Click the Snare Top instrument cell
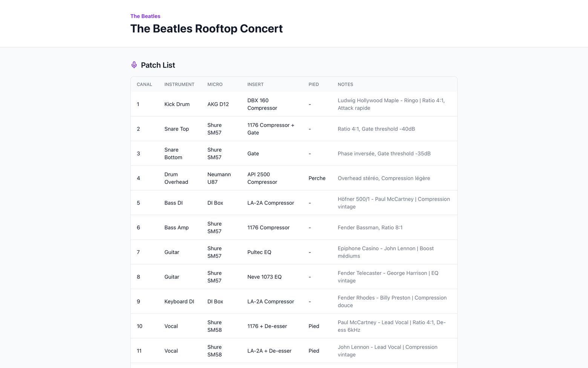 click(x=176, y=129)
